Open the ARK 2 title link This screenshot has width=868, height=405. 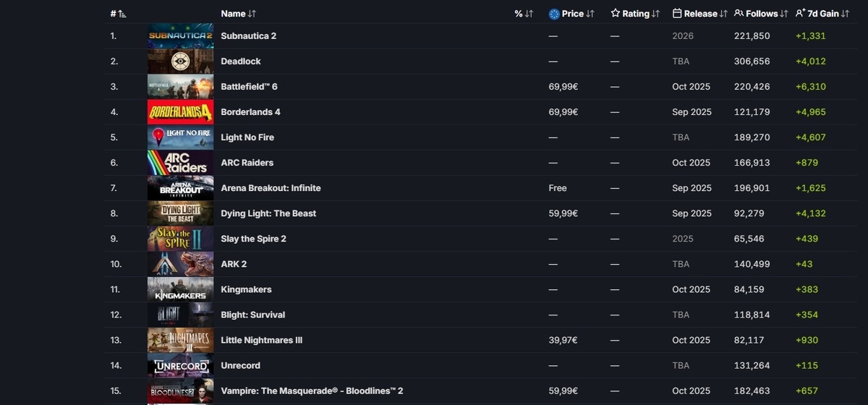point(234,264)
